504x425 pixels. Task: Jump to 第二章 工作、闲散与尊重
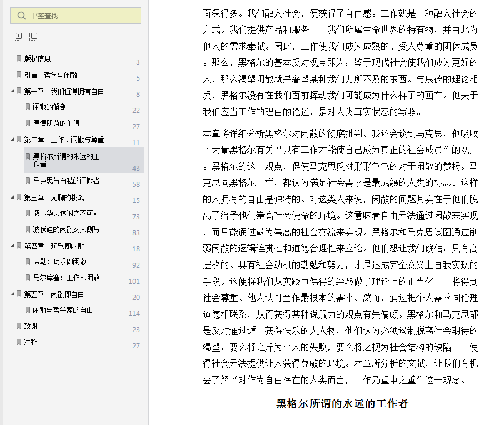coord(64,140)
